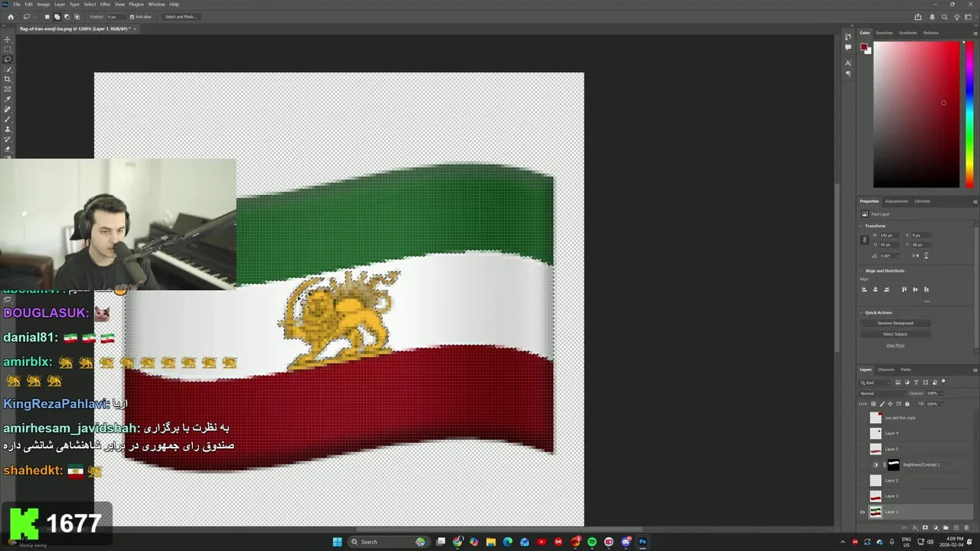Click inside the color picker field
Viewport: 980px width, 551px height.
[x=916, y=113]
